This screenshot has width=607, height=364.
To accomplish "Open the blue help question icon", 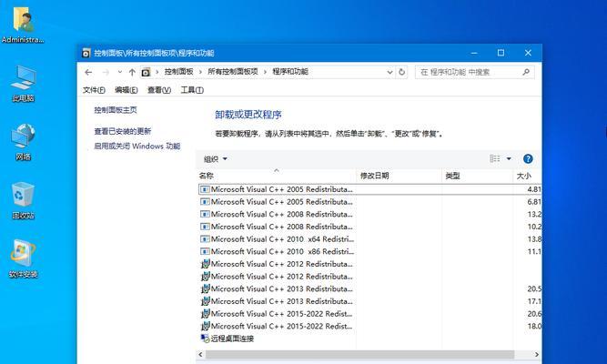I will pos(528,158).
